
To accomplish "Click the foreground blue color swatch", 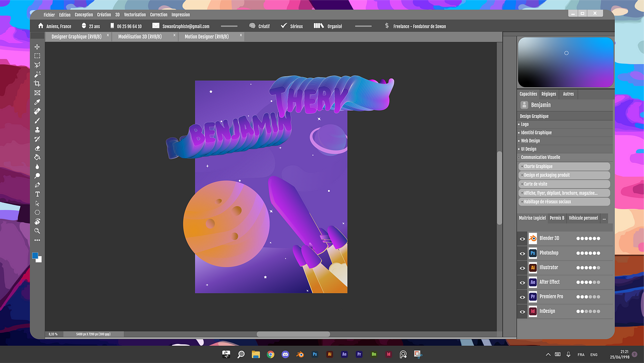I will coord(35,255).
